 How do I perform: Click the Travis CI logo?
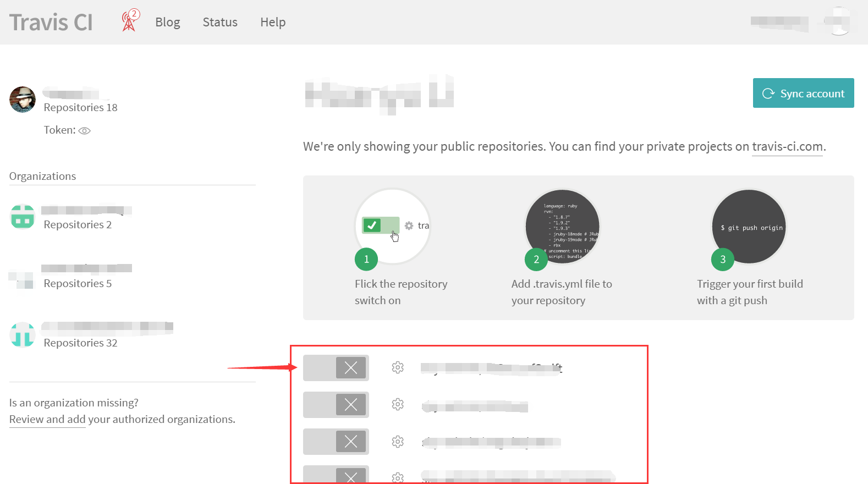tap(51, 23)
